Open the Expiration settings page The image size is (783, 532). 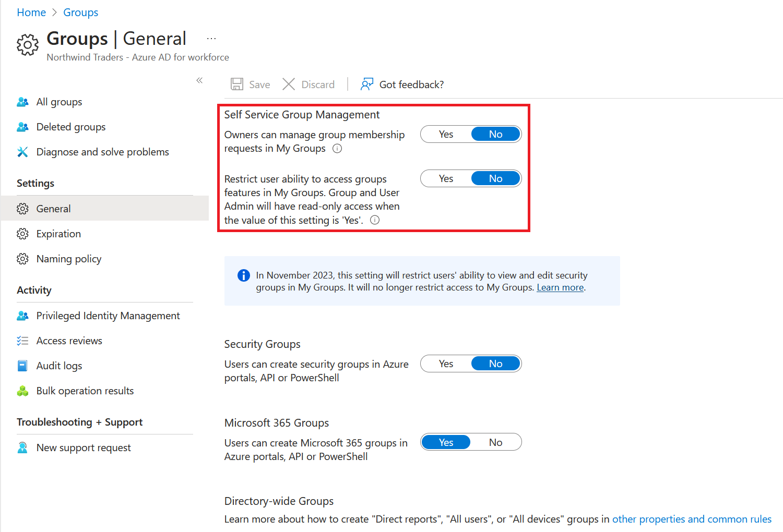pos(58,234)
